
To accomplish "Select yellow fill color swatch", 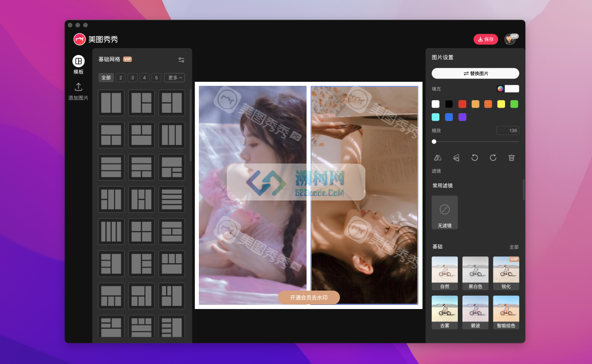I will pos(501,104).
